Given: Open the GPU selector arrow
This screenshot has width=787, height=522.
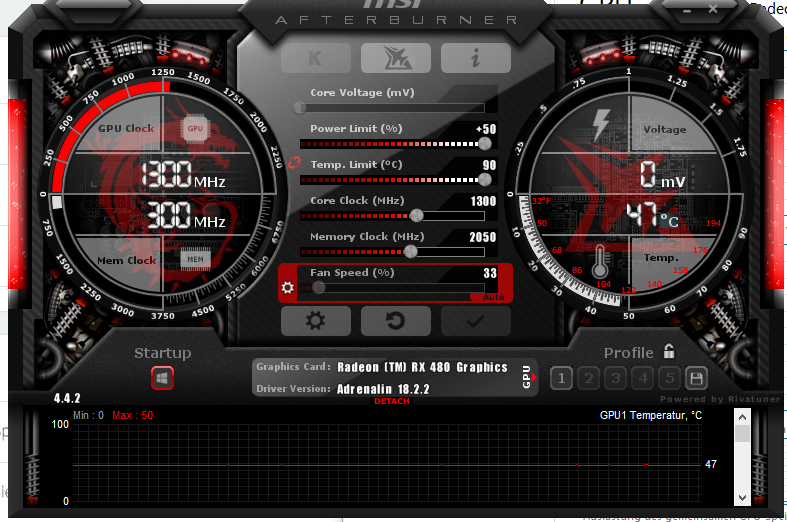Looking at the screenshot, I should coord(534,377).
